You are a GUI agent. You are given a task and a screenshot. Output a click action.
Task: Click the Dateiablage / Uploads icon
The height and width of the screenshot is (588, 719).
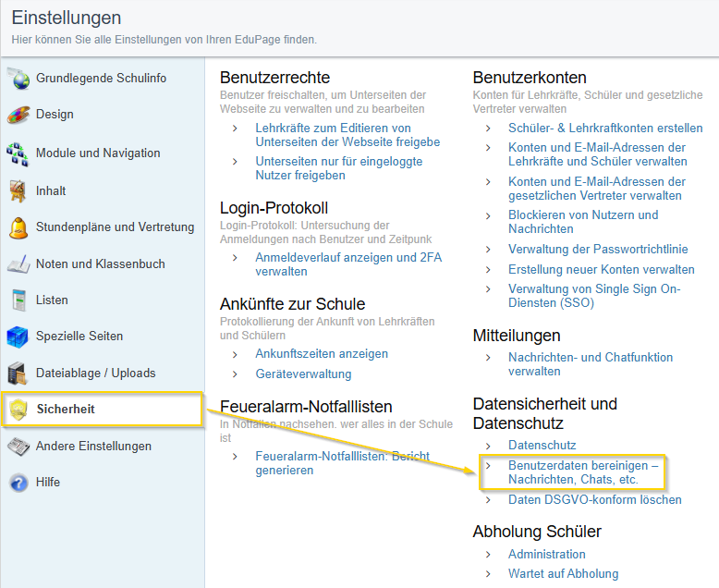(x=18, y=374)
